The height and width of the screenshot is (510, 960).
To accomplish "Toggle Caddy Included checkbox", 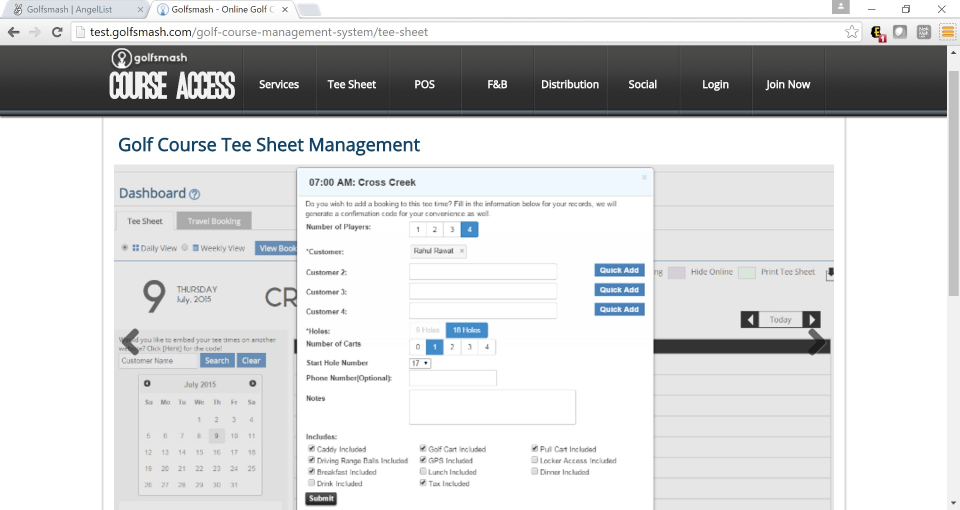I will point(312,449).
